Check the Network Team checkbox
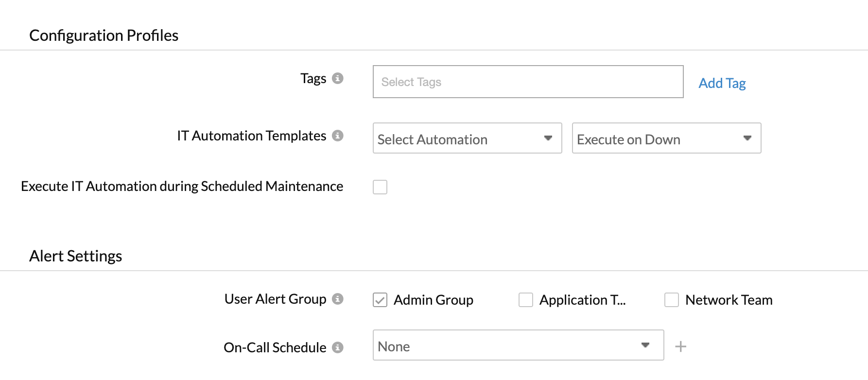868x380 pixels. [x=672, y=300]
